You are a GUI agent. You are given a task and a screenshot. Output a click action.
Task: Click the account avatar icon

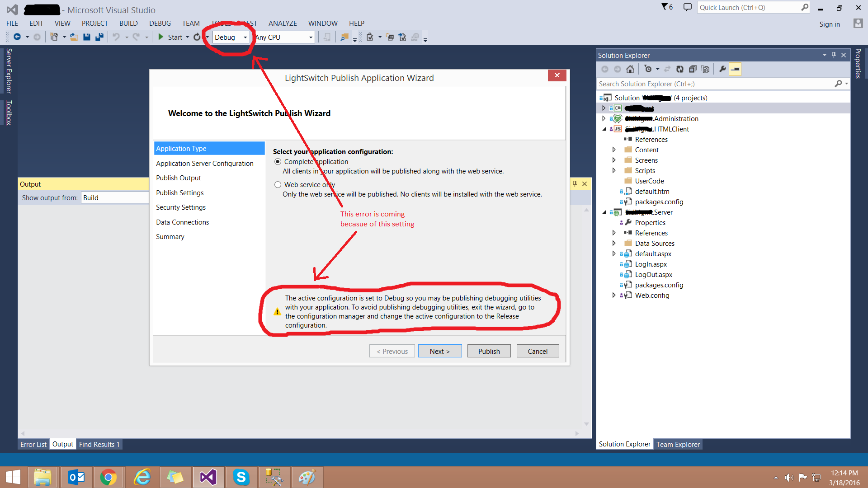pyautogui.click(x=858, y=23)
